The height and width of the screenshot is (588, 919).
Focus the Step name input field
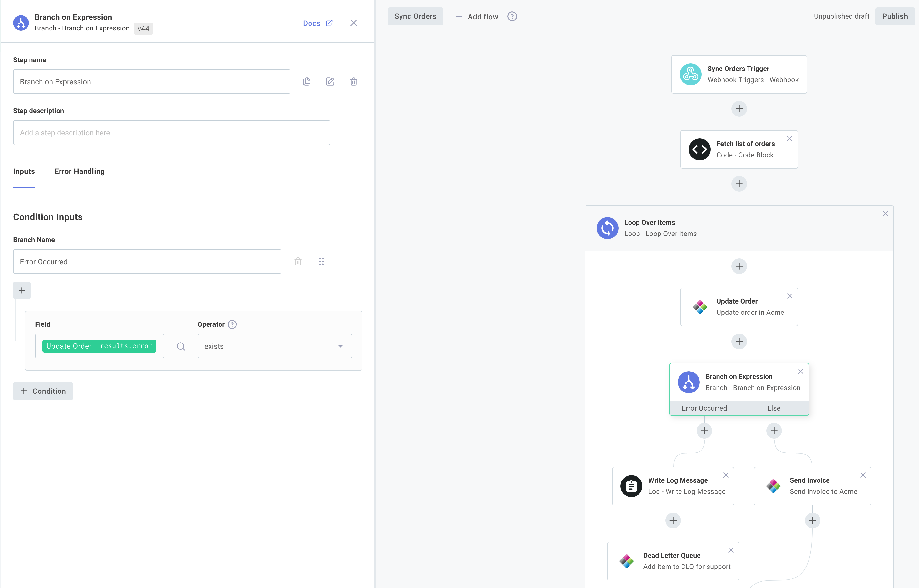click(152, 81)
